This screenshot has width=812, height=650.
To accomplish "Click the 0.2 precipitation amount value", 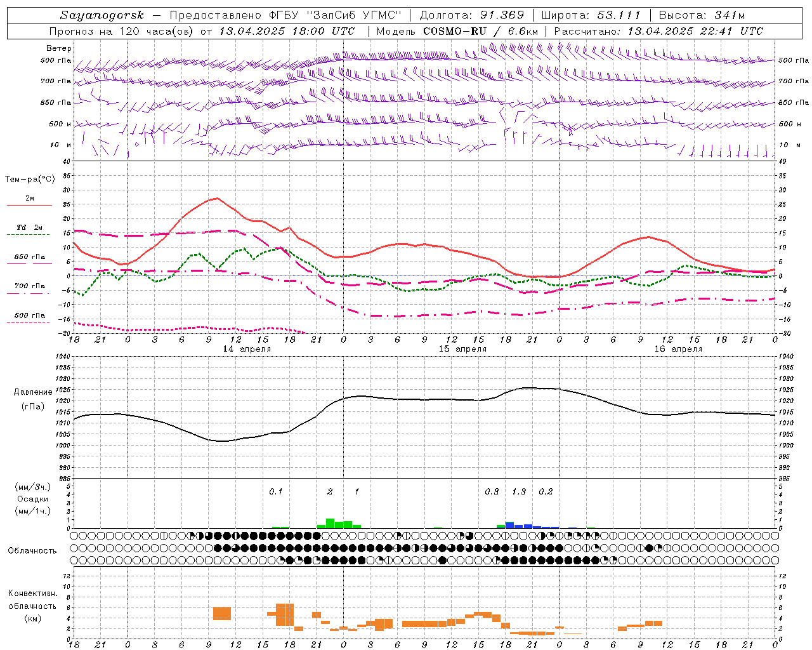I will click(546, 492).
